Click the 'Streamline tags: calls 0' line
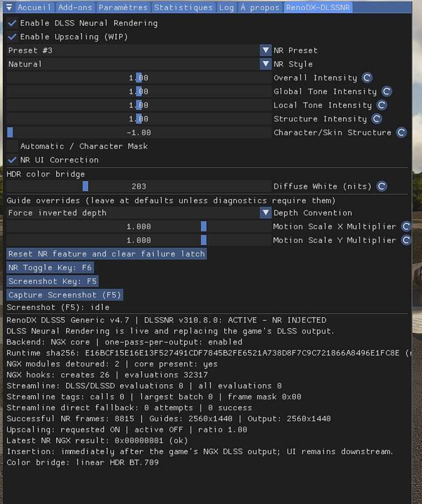 pyautogui.click(x=154, y=396)
